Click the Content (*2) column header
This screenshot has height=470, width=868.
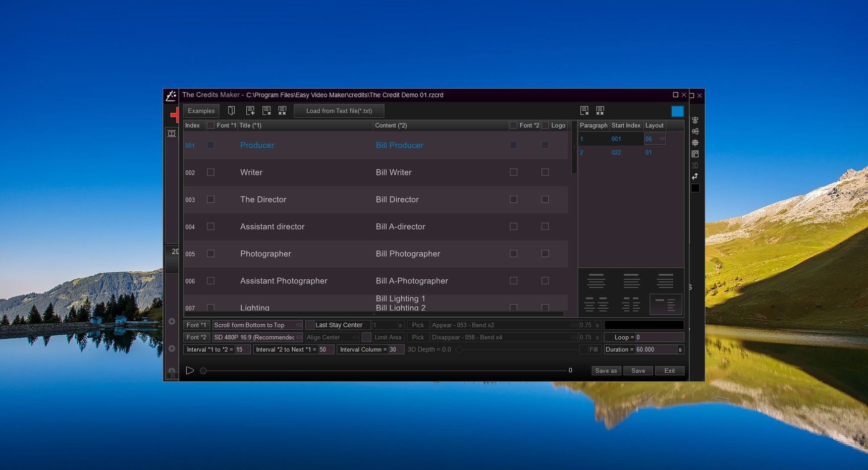[x=441, y=125]
